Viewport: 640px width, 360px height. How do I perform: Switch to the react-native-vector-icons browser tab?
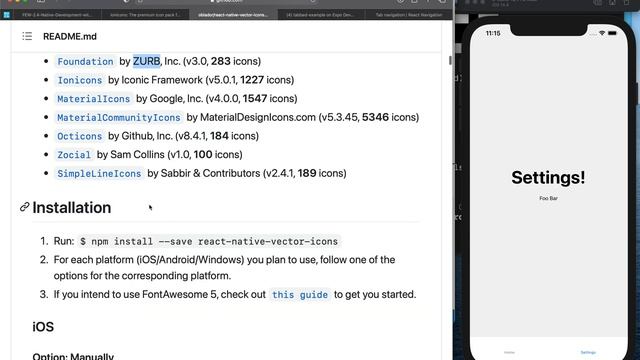(233, 15)
